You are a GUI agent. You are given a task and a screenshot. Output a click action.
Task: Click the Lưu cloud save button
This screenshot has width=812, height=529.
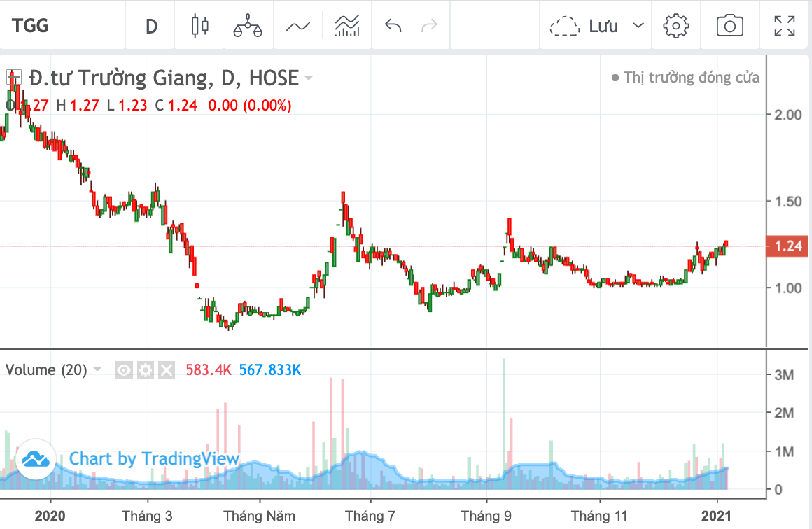pos(584,27)
